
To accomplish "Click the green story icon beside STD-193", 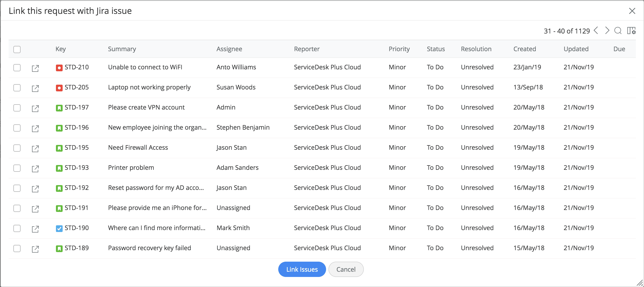I will coord(59,168).
